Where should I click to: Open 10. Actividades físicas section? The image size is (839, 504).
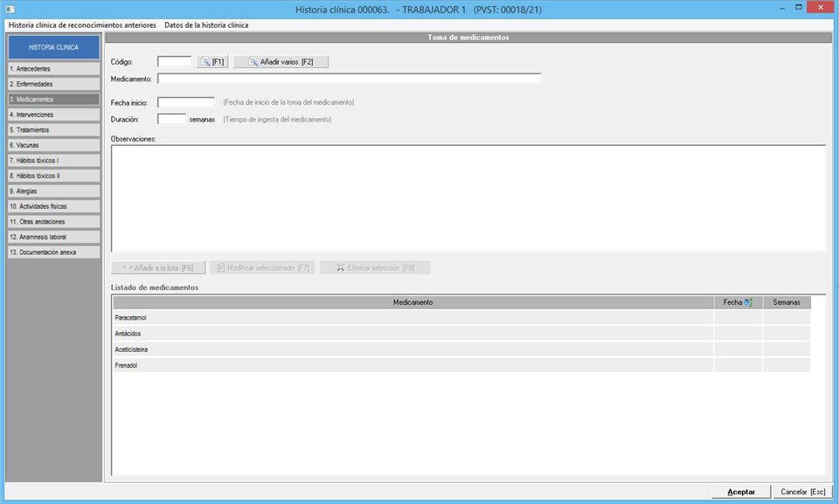point(53,206)
